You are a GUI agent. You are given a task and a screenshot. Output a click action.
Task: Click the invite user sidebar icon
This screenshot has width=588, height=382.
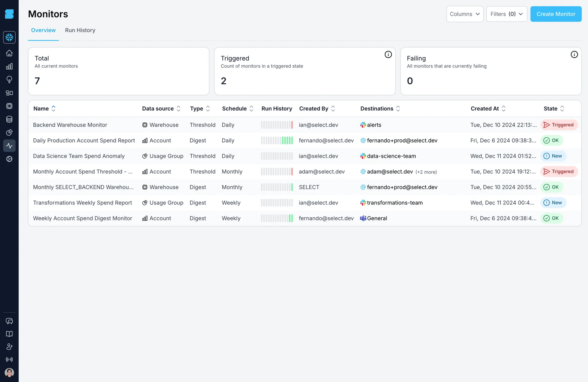[x=9, y=347]
